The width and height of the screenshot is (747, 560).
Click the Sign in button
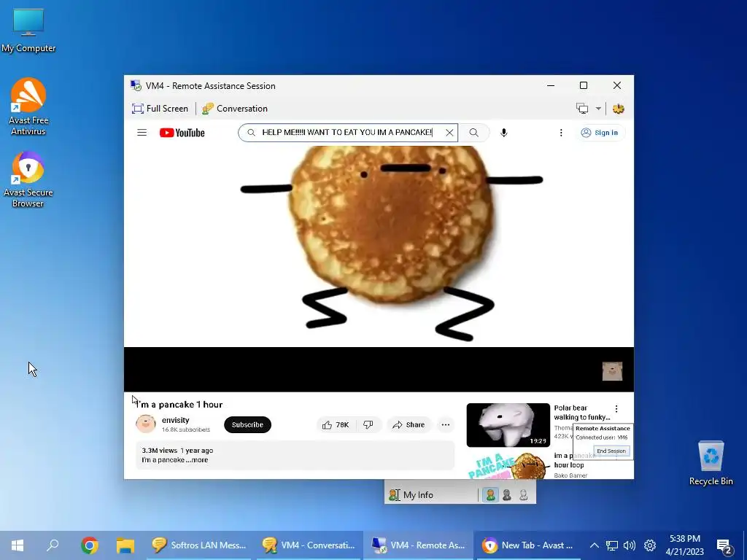coord(600,133)
